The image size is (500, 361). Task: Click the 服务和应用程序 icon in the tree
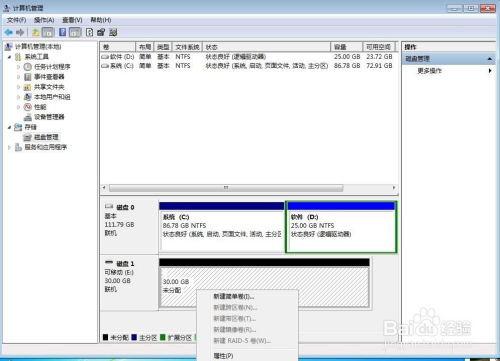(19, 147)
